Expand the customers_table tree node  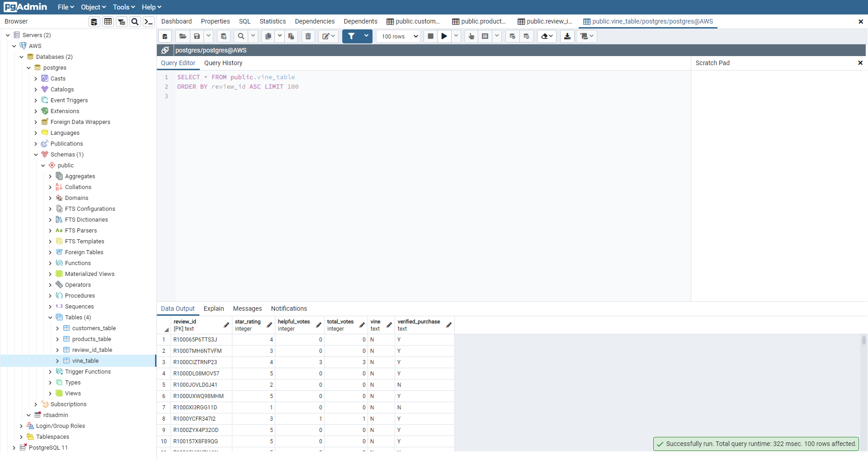coord(57,328)
